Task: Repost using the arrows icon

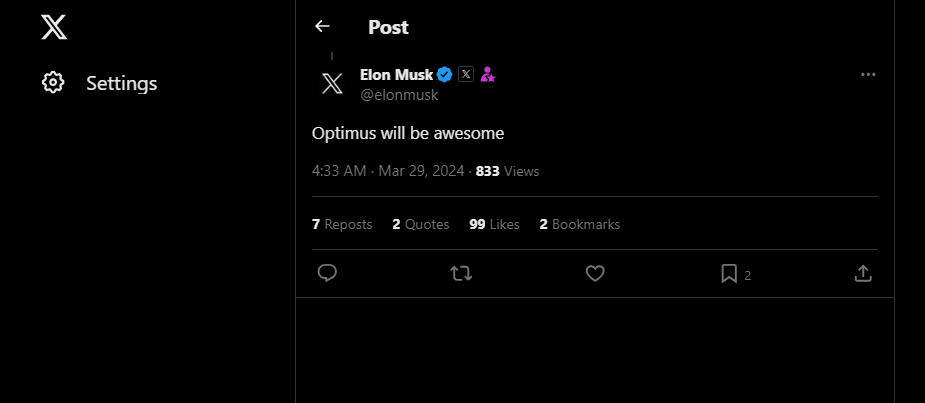Action: (x=461, y=273)
